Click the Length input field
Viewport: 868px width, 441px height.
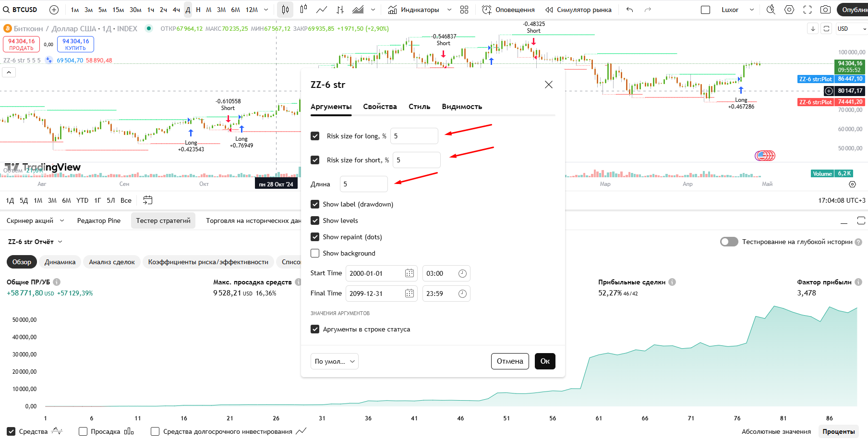coord(363,184)
